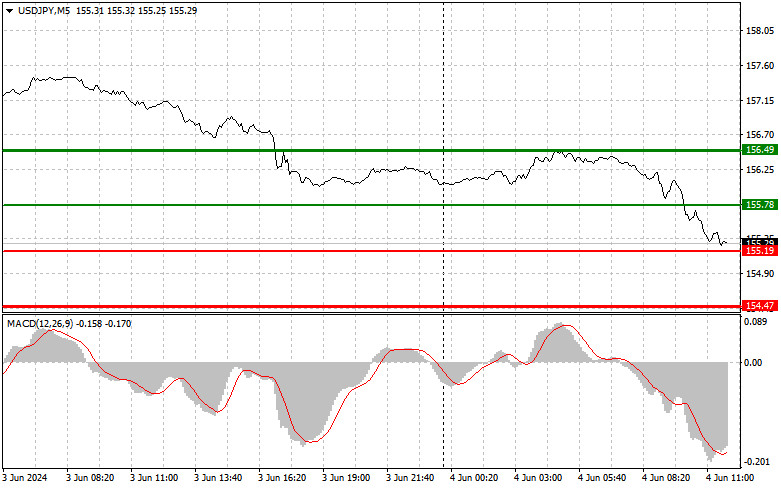Click the 157.15 price scale value
This screenshot has height=489, width=781.
(x=760, y=101)
